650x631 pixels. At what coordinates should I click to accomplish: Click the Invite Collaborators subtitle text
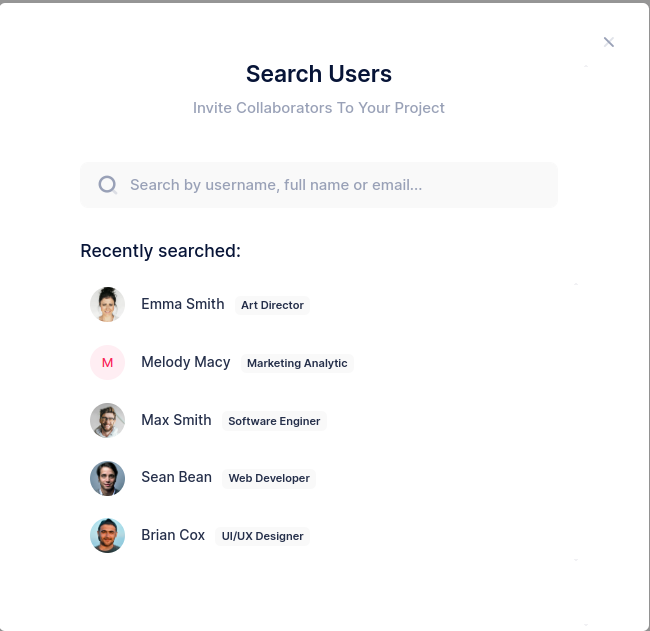coord(319,108)
